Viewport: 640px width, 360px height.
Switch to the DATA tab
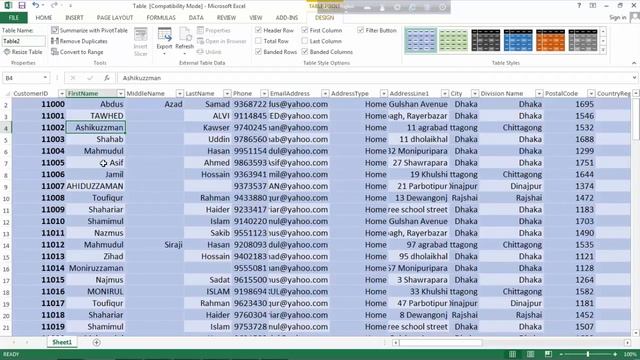[196, 18]
